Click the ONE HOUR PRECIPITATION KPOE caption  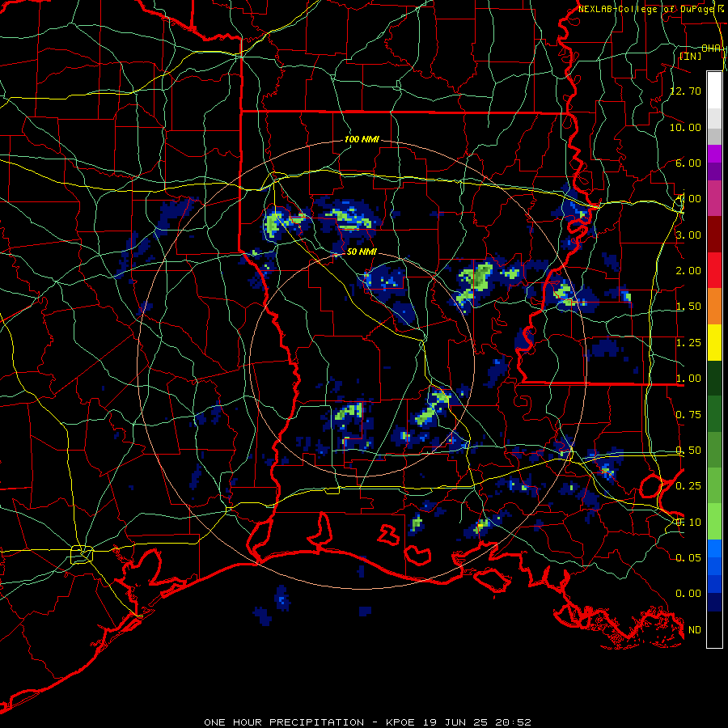pos(367,722)
